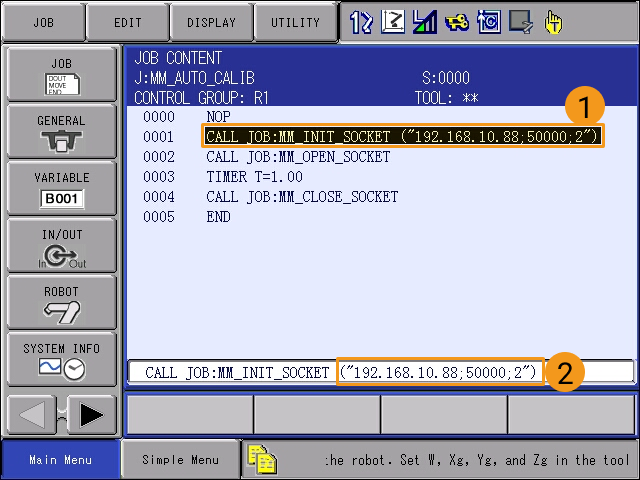Open the JOB sidebar menu icon

(x=62, y=74)
